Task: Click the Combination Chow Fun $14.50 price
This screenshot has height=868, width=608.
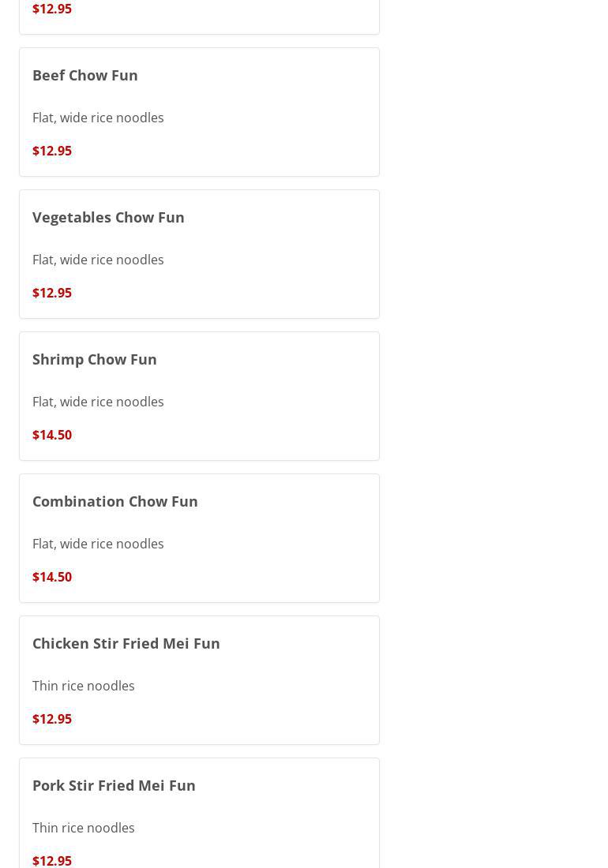Action: tap(52, 577)
